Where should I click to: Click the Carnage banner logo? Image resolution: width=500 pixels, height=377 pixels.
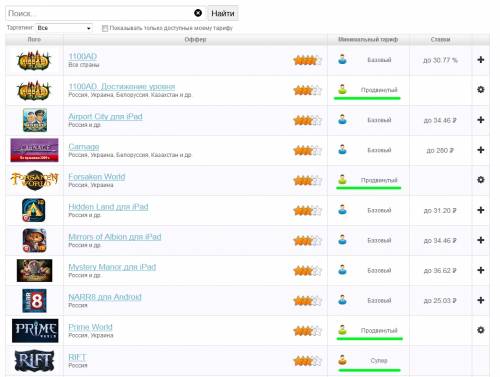34,150
